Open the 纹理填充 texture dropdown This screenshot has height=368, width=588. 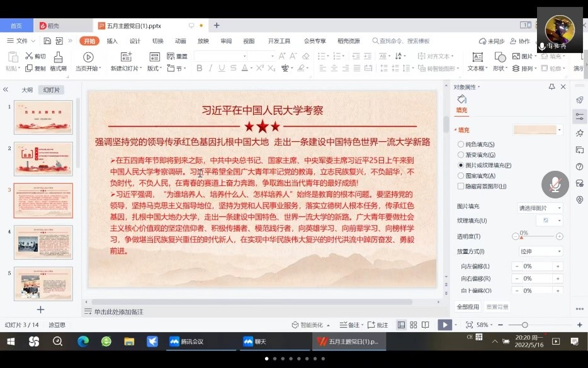(x=548, y=221)
